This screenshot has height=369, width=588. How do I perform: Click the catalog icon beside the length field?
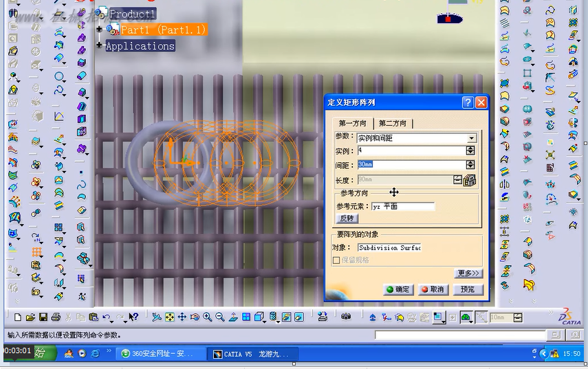click(470, 180)
